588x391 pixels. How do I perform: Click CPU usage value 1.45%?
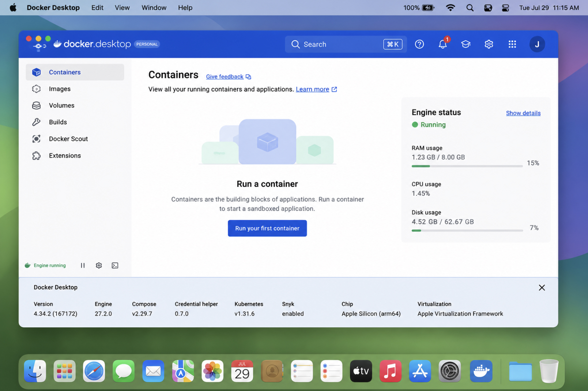(421, 193)
